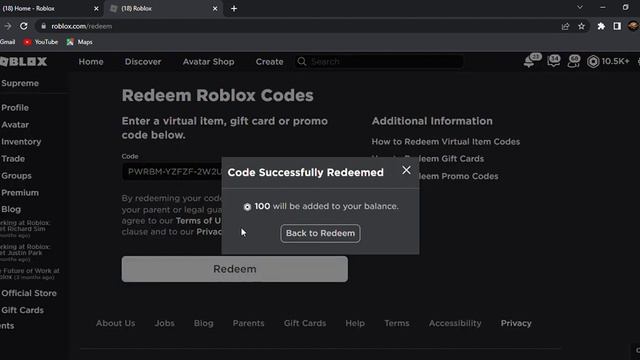Open How to Redeem Promo Codes link
The width and height of the screenshot is (640, 360).
pos(459,176)
